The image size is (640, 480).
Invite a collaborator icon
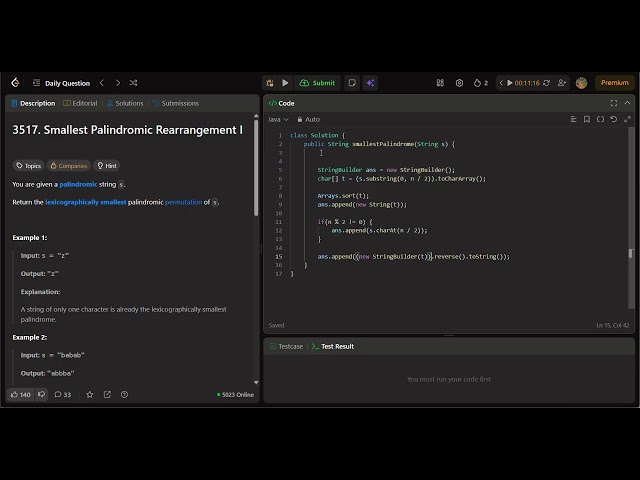[x=562, y=83]
